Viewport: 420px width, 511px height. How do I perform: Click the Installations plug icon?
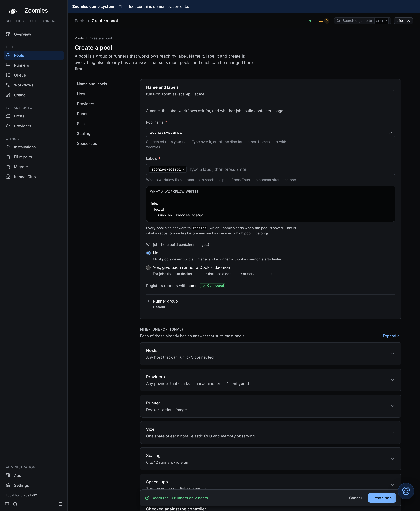tap(8, 147)
